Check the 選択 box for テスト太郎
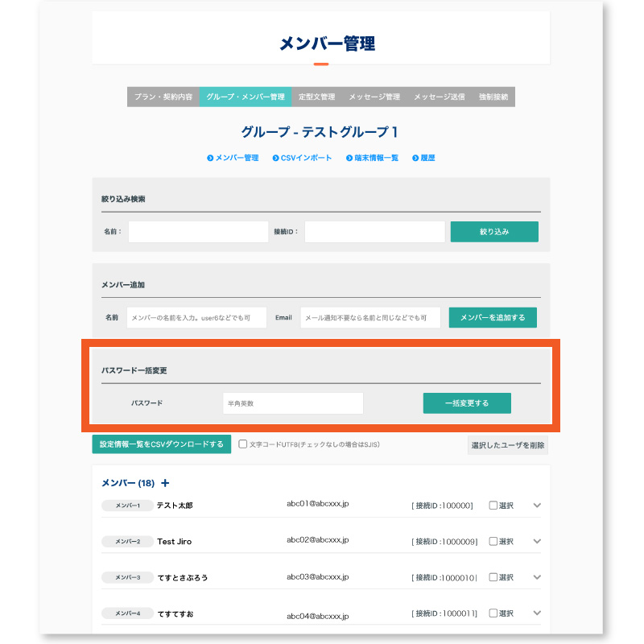Image resolution: width=644 pixels, height=644 pixels. click(x=493, y=505)
